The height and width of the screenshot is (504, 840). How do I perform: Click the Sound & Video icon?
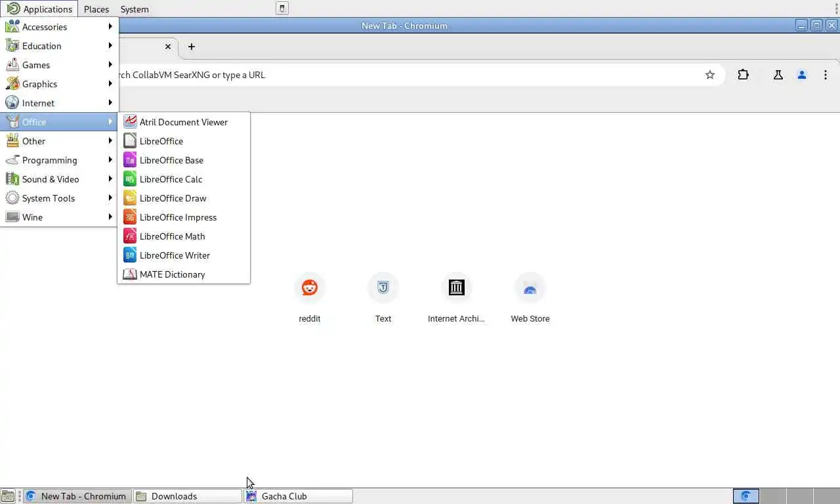(12, 179)
